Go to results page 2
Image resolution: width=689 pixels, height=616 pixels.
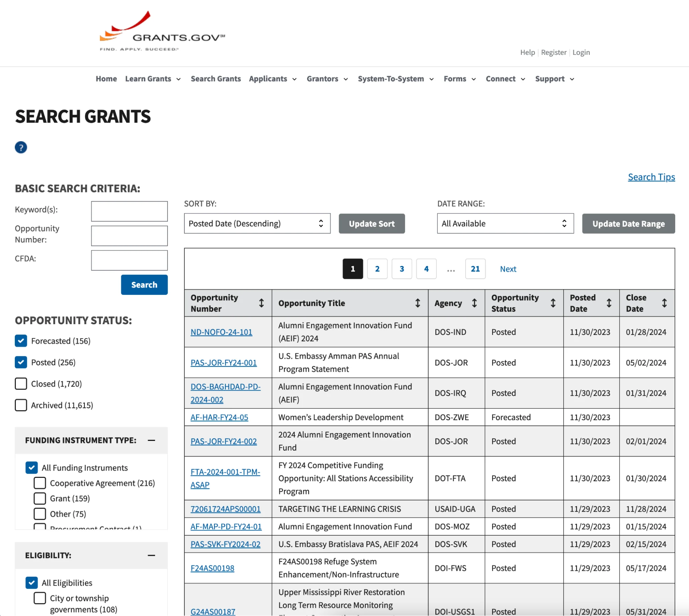(377, 269)
